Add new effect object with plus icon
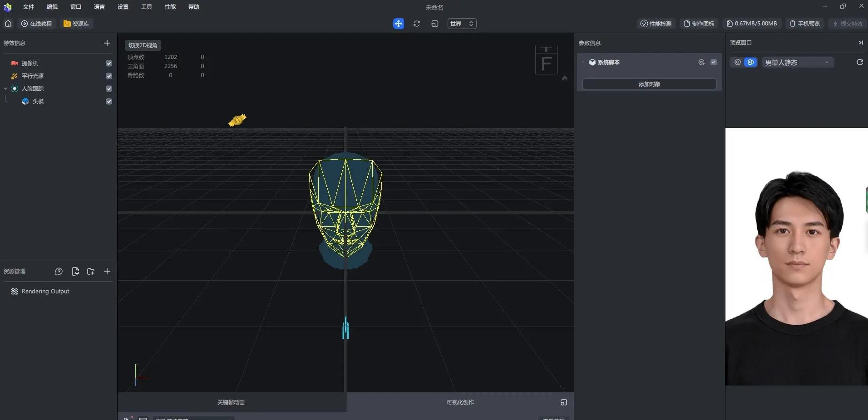 107,43
